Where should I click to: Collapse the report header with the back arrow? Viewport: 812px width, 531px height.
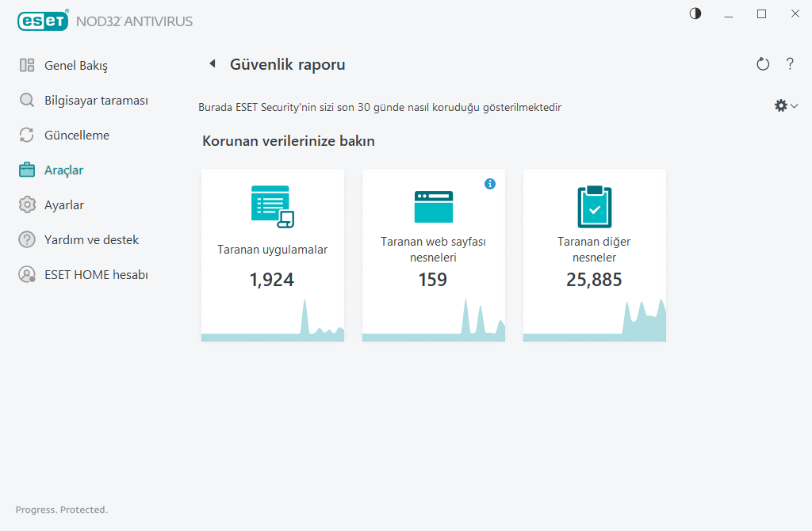(x=212, y=63)
